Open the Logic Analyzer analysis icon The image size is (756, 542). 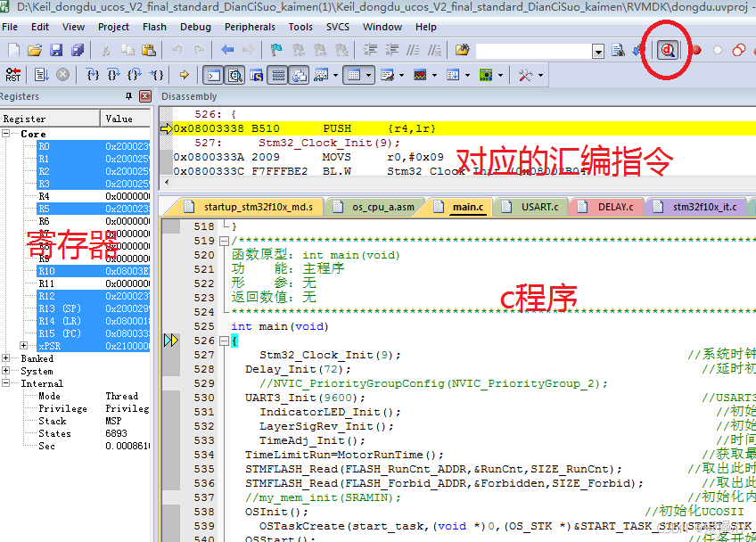tap(420, 75)
